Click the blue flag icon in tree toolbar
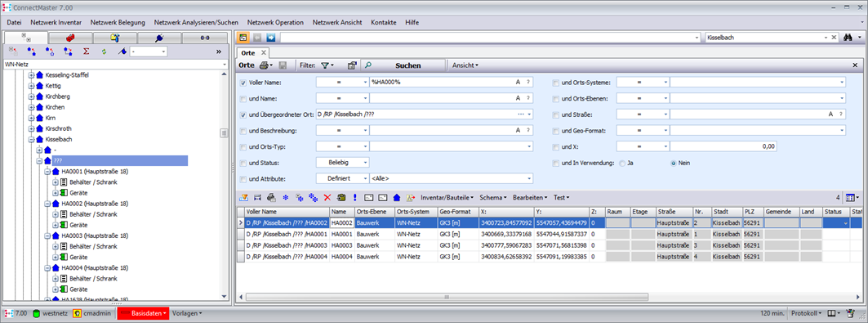 coord(122,52)
